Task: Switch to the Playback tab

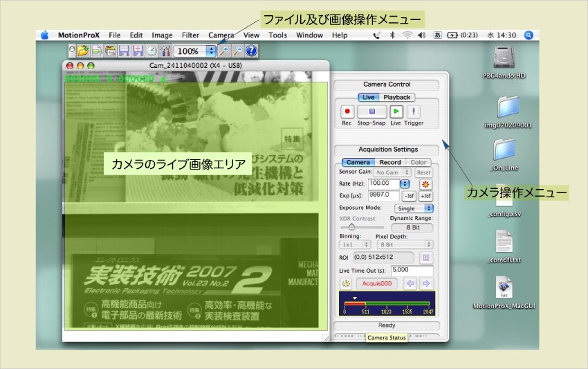Action: tap(397, 97)
